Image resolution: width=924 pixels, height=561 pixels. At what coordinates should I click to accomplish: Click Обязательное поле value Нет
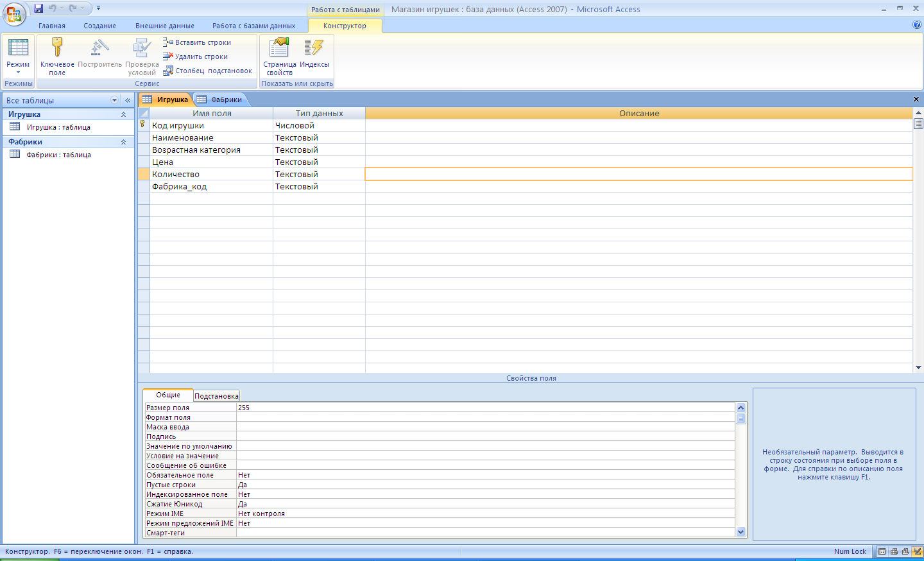click(485, 475)
